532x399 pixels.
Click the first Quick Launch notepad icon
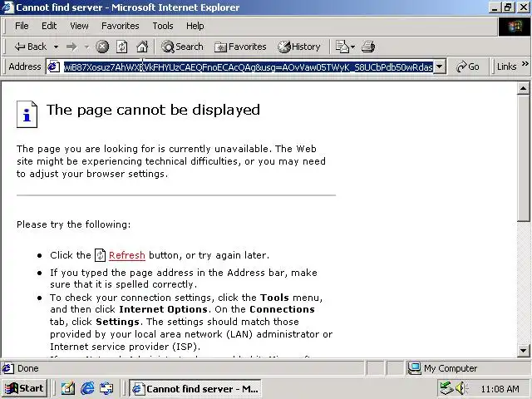click(x=68, y=388)
